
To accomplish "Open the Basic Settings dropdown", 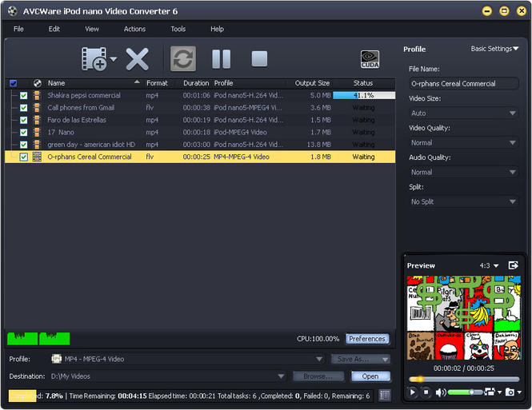I will coord(494,49).
